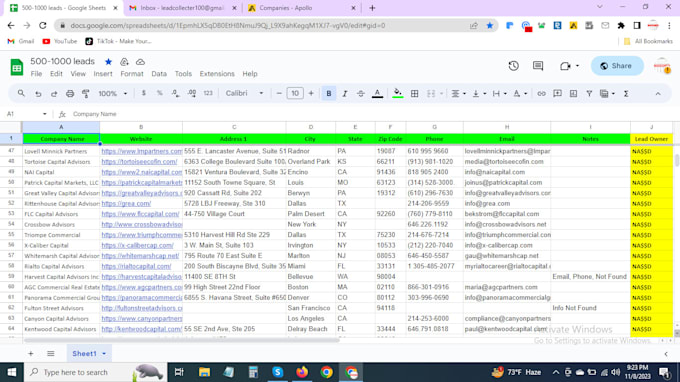Open the YouTube bookmark

coord(59,41)
